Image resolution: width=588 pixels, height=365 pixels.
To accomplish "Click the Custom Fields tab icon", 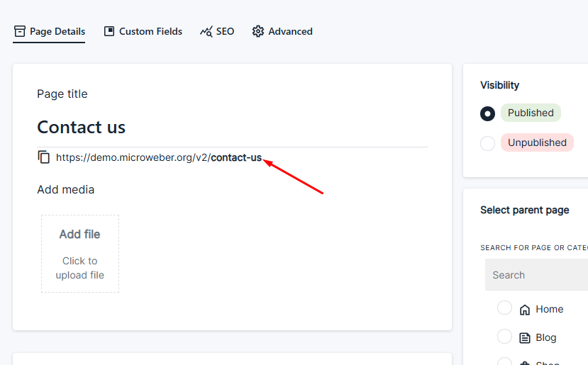I will pyautogui.click(x=109, y=31).
